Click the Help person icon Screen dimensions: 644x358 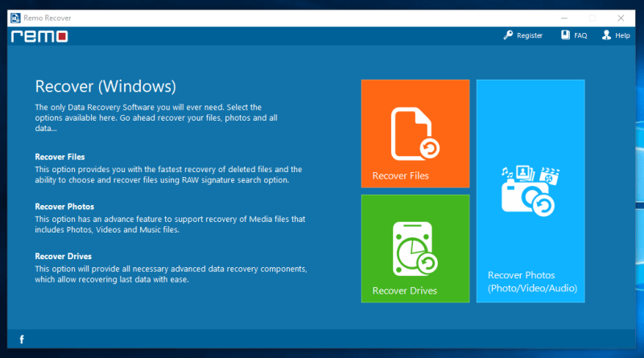coord(606,35)
